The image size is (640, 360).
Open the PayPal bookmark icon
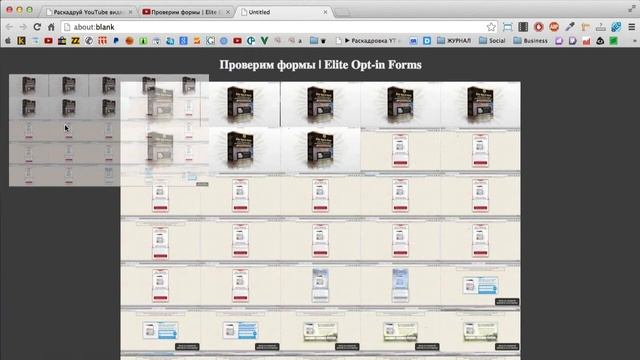tap(116, 40)
